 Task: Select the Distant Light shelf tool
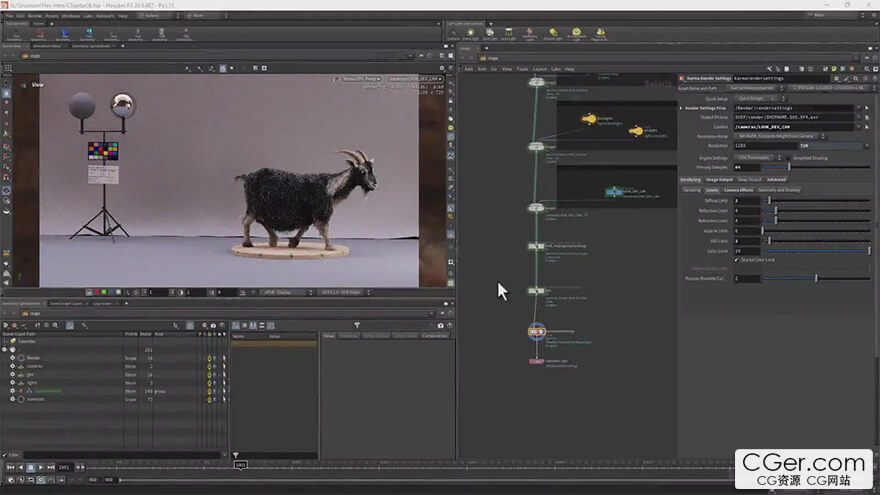(554, 33)
